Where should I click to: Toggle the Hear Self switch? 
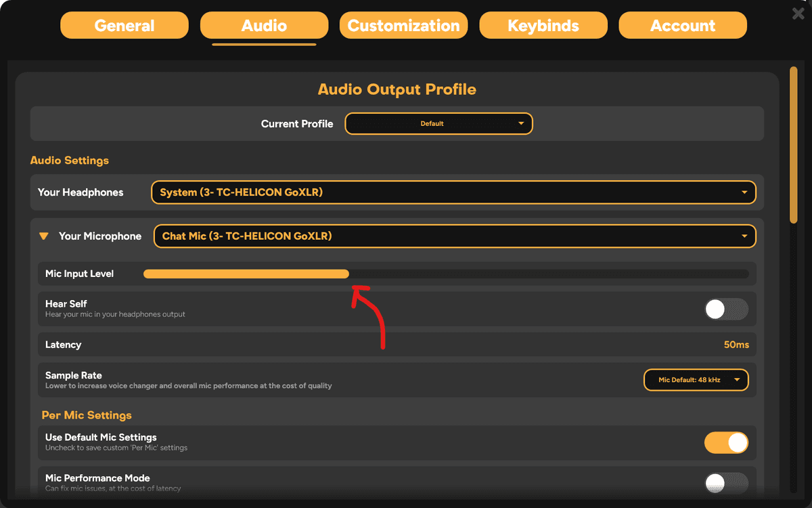tap(726, 310)
